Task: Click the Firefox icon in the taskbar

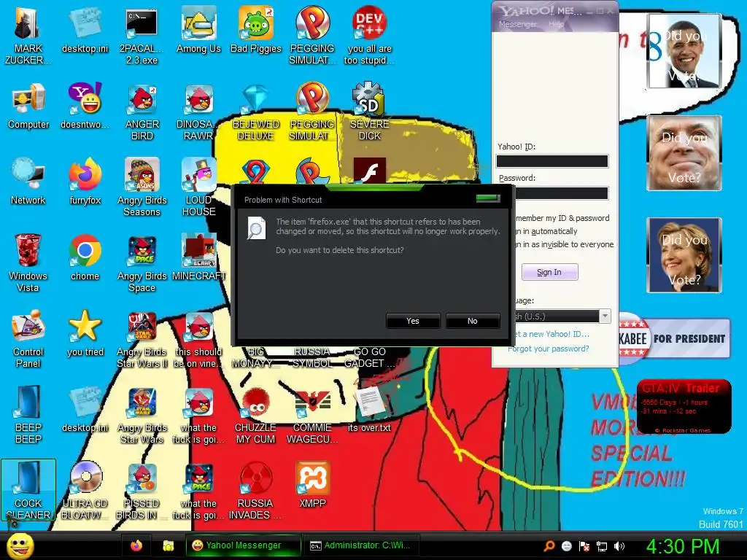Action: 136,545
